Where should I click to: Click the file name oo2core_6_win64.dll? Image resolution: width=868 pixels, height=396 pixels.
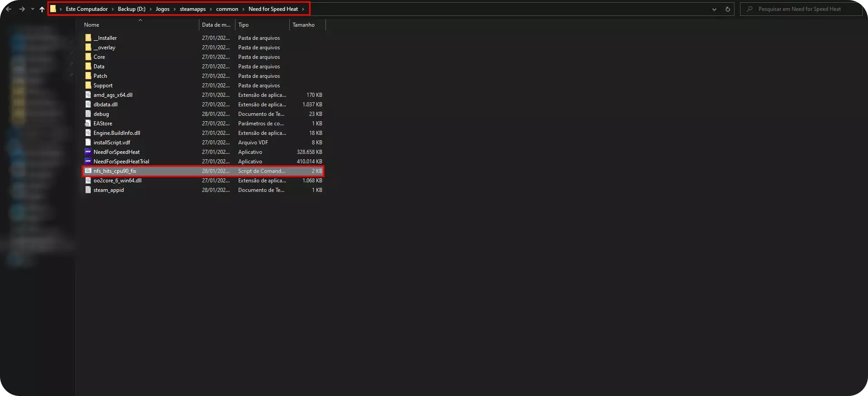[118, 181]
